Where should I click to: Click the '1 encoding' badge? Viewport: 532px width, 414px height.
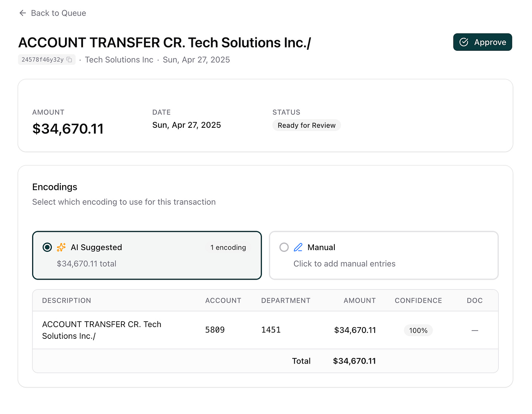(228, 247)
